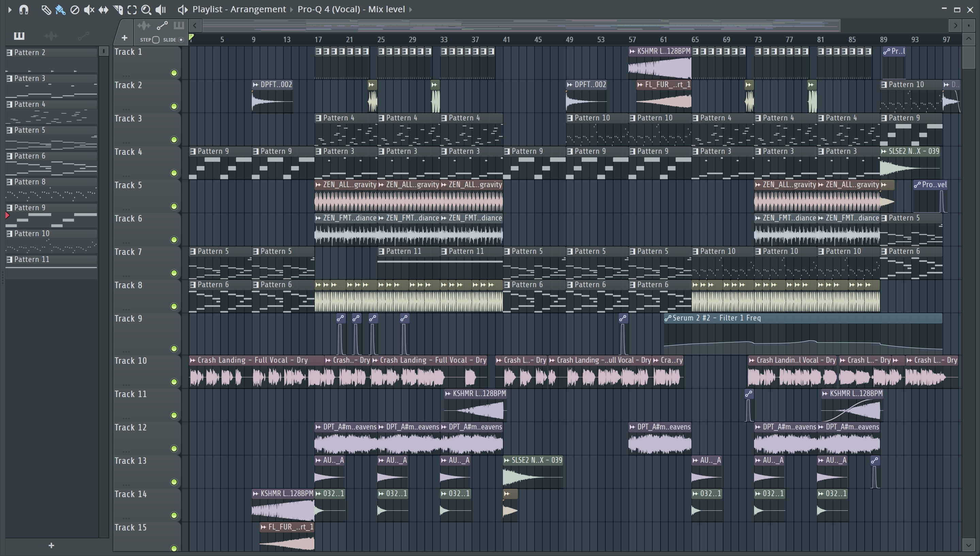Open clip menu of Pattern 10 on Track 2
The width and height of the screenshot is (980, 556).
(884, 85)
